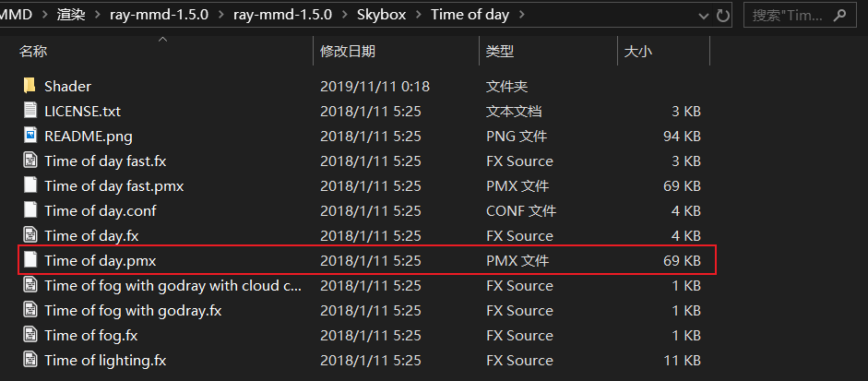This screenshot has height=381, width=868.
Task: Click the LICENSE.txt file icon
Action: (30, 111)
